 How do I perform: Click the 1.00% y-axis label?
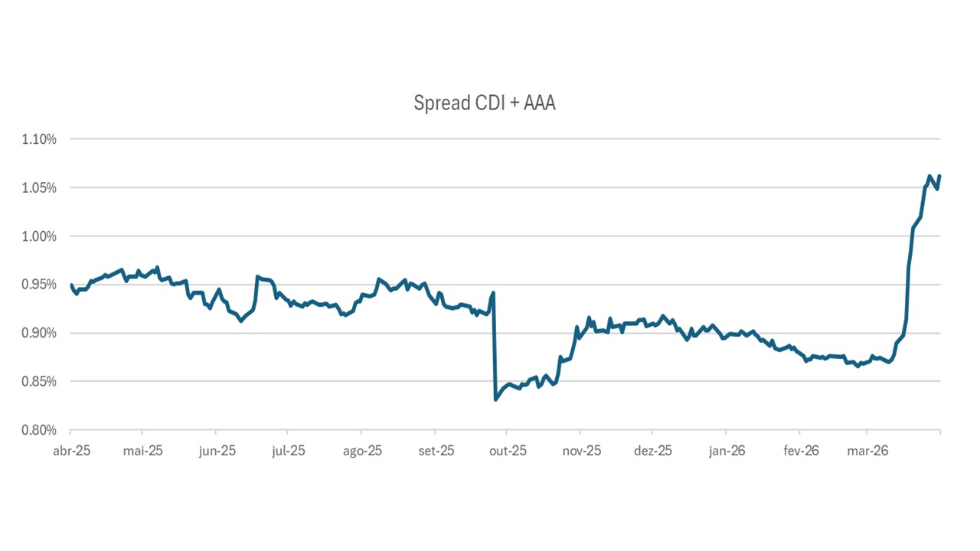40,236
